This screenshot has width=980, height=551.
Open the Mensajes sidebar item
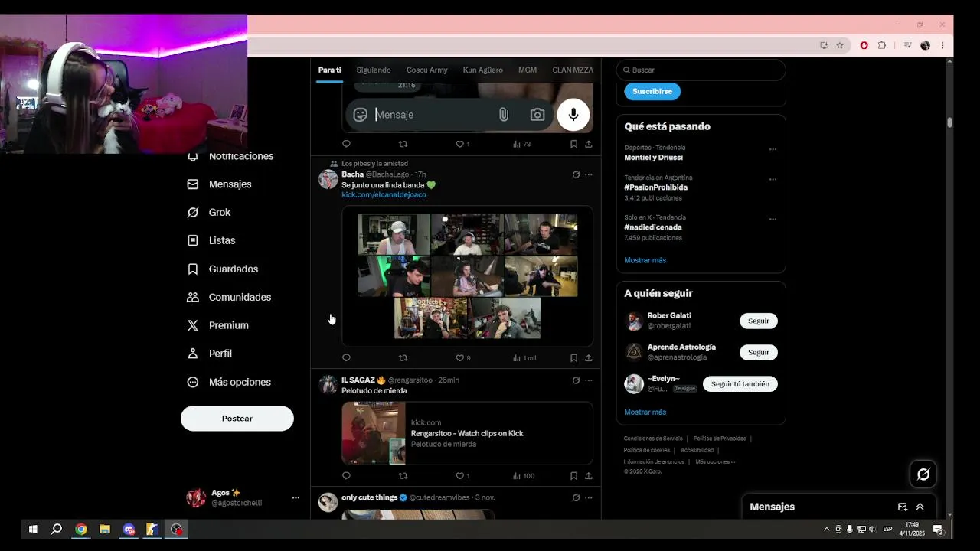pyautogui.click(x=220, y=184)
